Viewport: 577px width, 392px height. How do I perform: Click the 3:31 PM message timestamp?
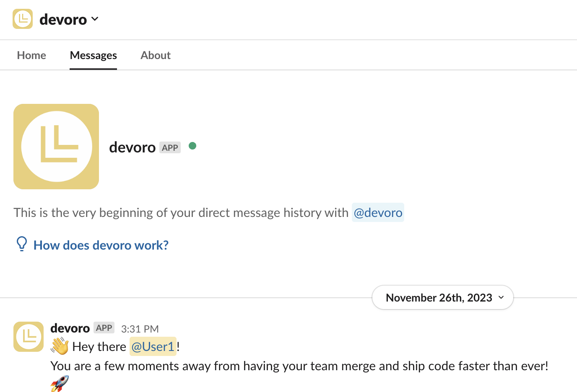click(140, 329)
